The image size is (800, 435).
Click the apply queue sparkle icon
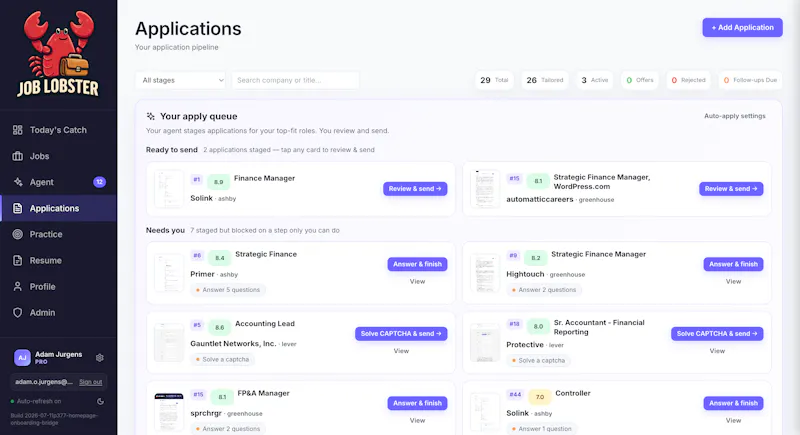coord(151,116)
